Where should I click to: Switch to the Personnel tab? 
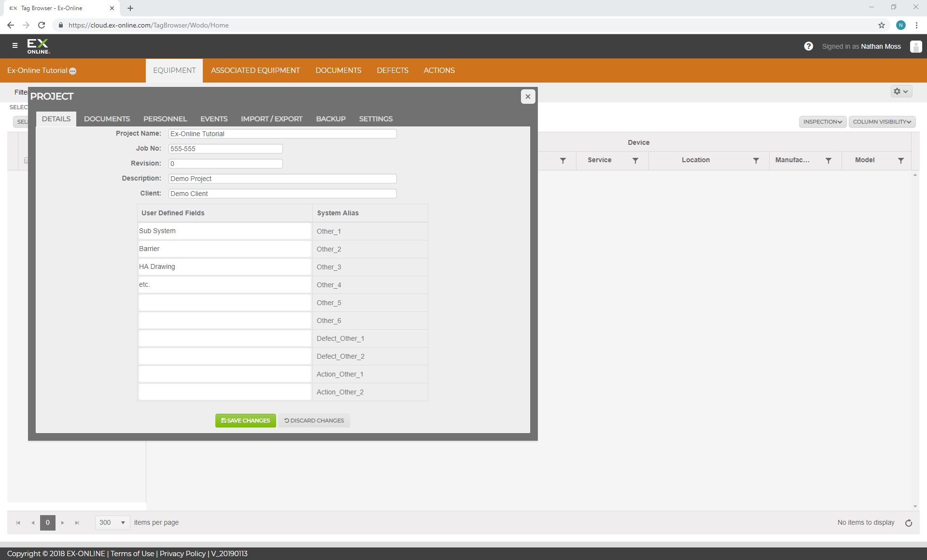[x=165, y=119]
